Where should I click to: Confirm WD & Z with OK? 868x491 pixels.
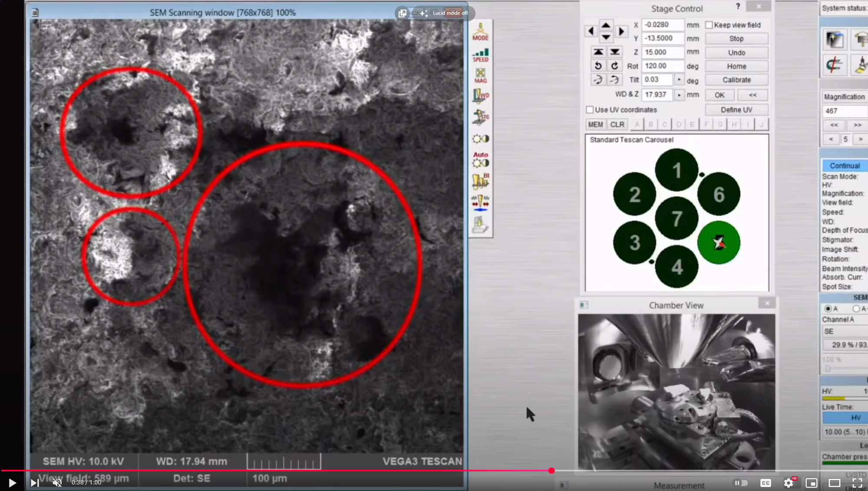[x=719, y=95]
